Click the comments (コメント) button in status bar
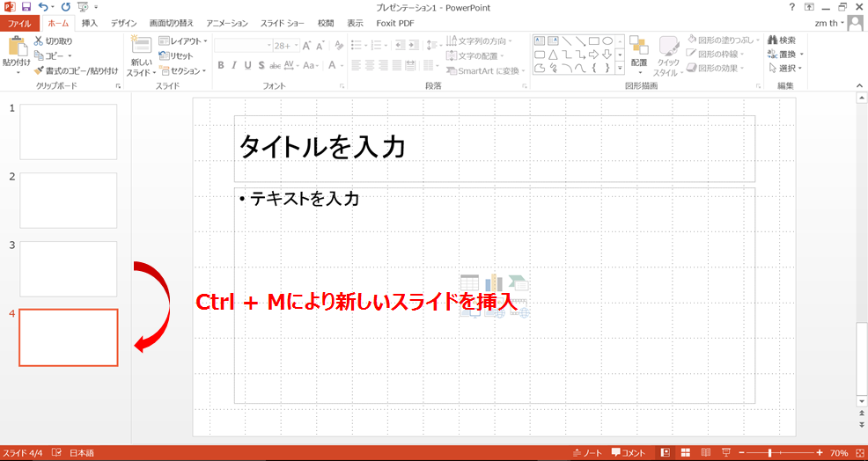The height and width of the screenshot is (461, 868). (629, 452)
